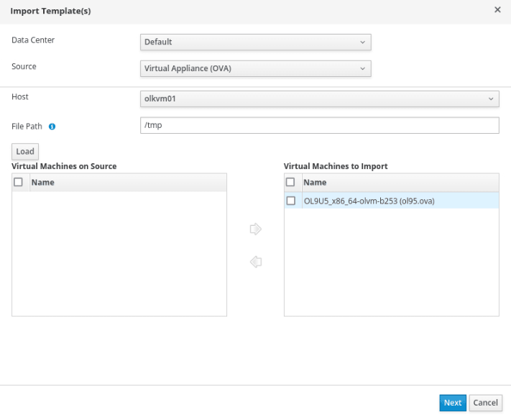
Task: Cancel the import dialog
Action: click(x=486, y=403)
